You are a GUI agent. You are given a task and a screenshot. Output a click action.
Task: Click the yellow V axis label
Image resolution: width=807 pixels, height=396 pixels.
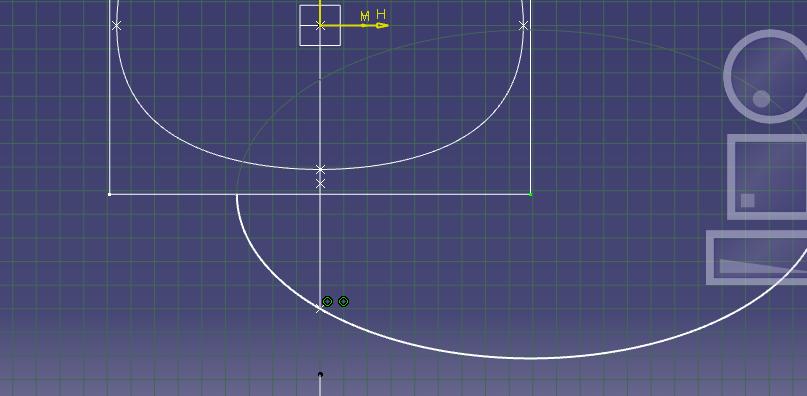365,16
